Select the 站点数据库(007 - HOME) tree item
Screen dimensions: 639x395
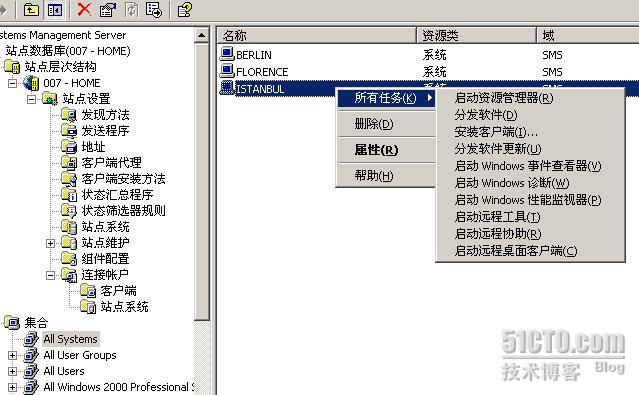click(68, 51)
